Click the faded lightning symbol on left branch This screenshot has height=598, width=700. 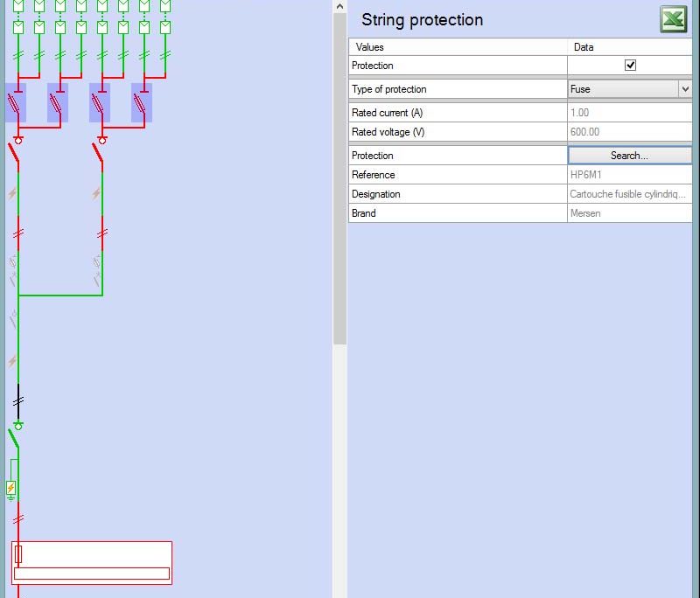[12, 193]
